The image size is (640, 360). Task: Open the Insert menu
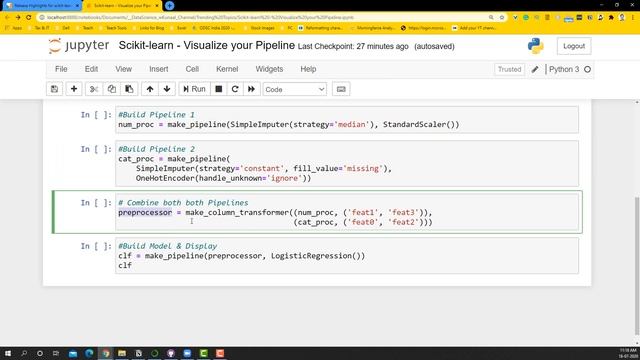[x=159, y=69]
